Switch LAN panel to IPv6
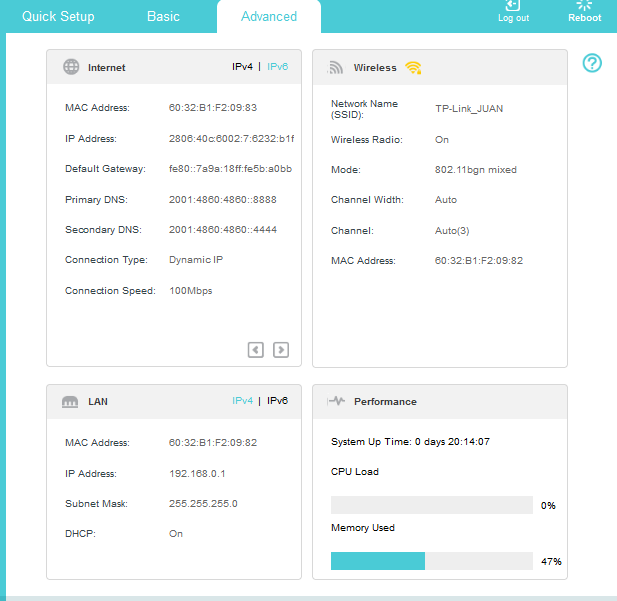The image size is (617, 601). 277,401
